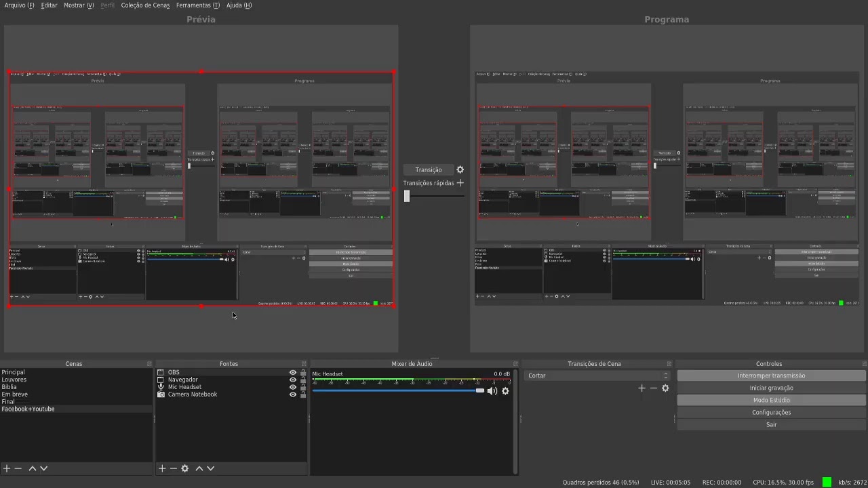Click Interromper transmissão button
This screenshot has width=868, height=488.
tap(771, 375)
